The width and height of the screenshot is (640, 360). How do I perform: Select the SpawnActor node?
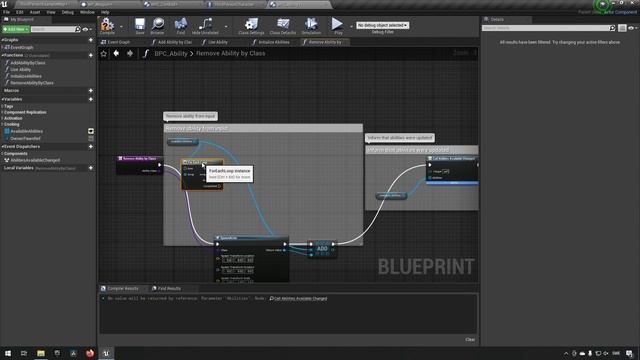click(252, 259)
